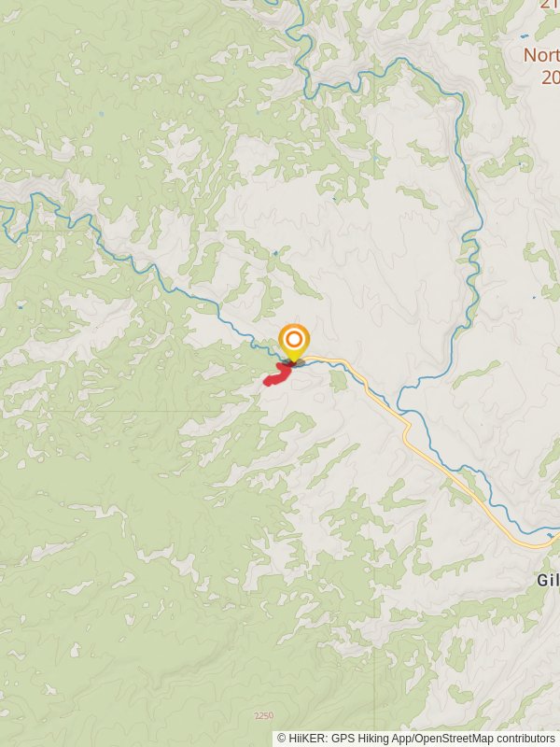Click the red highlighted trail route

276,375
